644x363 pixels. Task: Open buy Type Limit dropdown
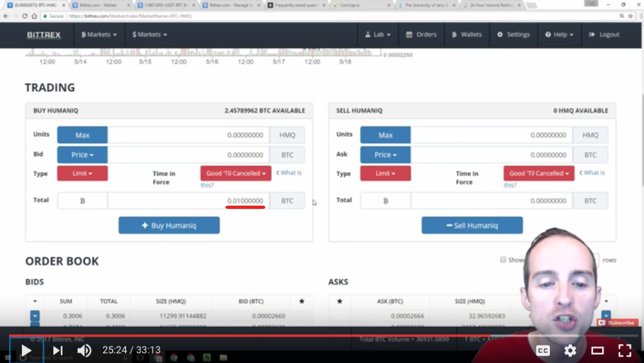pyautogui.click(x=82, y=173)
